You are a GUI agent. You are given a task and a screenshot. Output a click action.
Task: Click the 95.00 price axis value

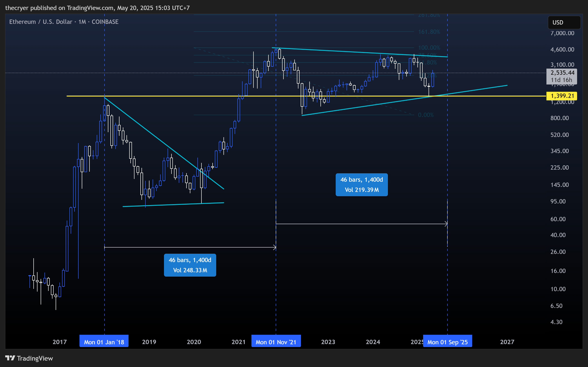pos(558,201)
